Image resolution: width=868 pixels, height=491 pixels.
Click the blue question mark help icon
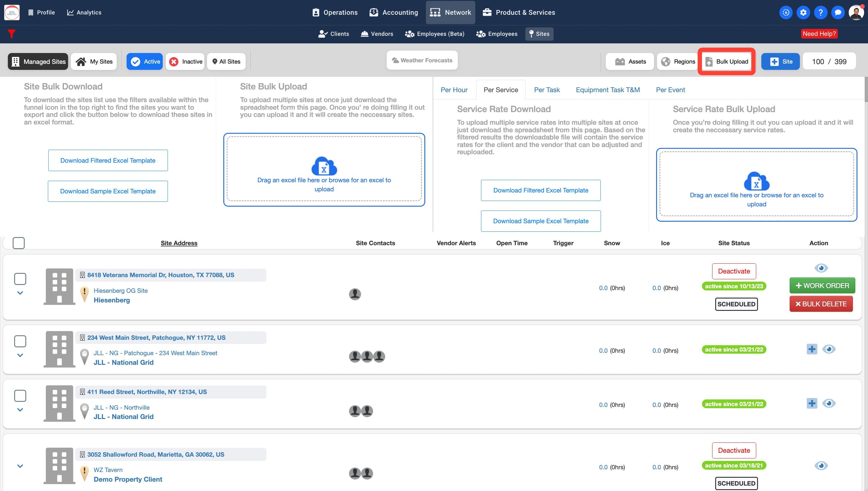pos(820,12)
